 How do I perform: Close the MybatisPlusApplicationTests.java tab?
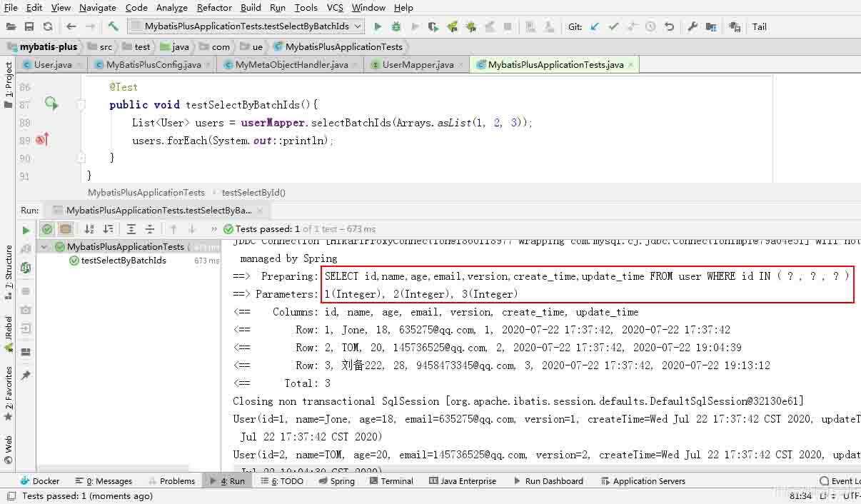click(631, 64)
